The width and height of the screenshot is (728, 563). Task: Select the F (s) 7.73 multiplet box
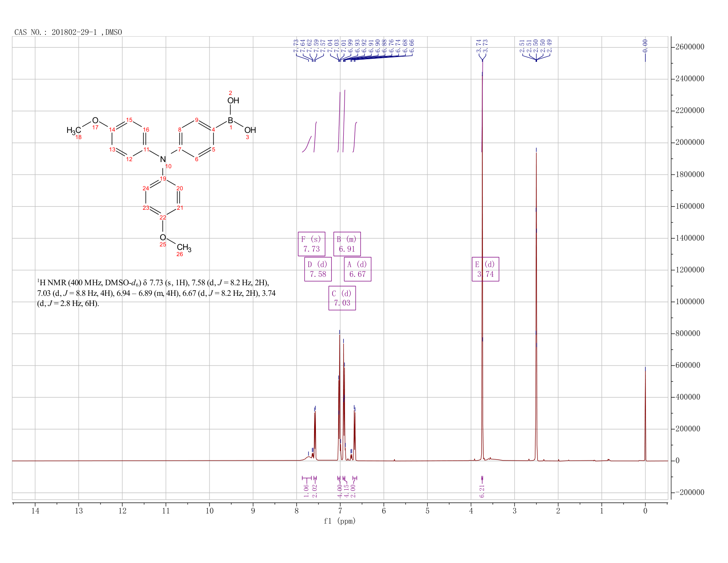[x=311, y=244]
